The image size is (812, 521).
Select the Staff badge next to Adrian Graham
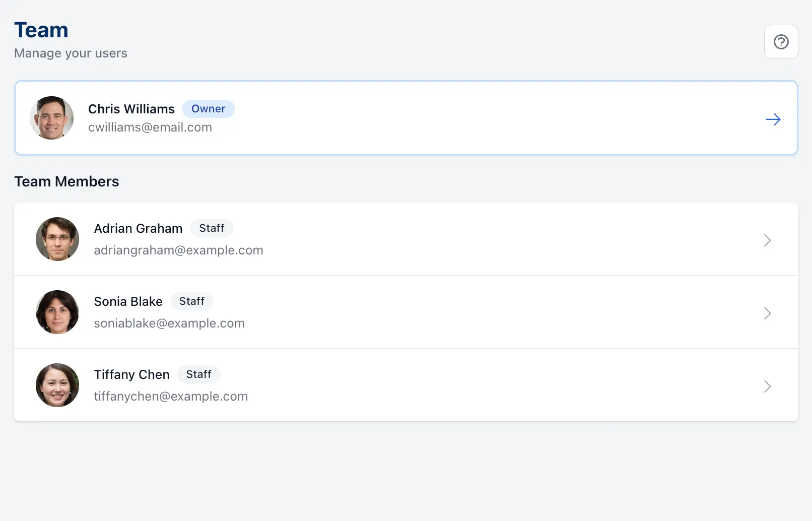(212, 228)
